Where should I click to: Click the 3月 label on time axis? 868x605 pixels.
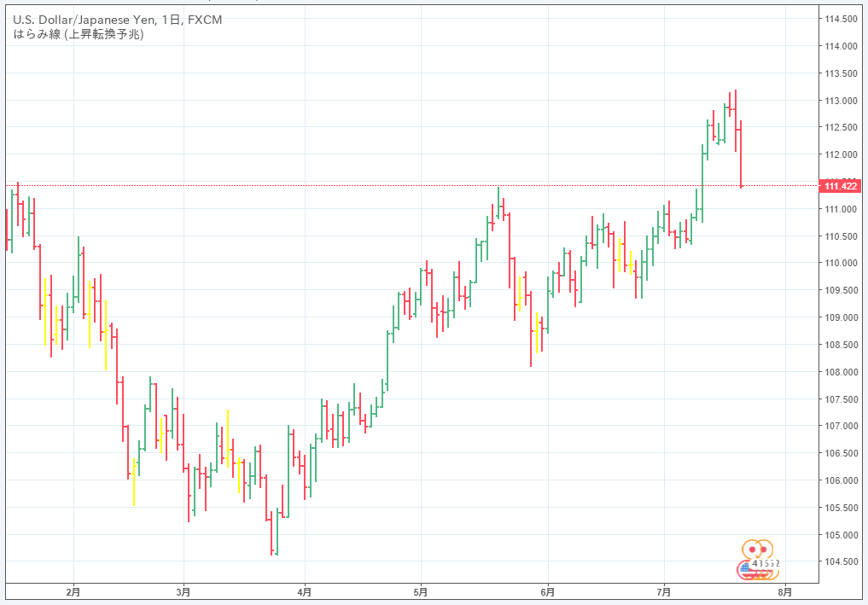[184, 592]
